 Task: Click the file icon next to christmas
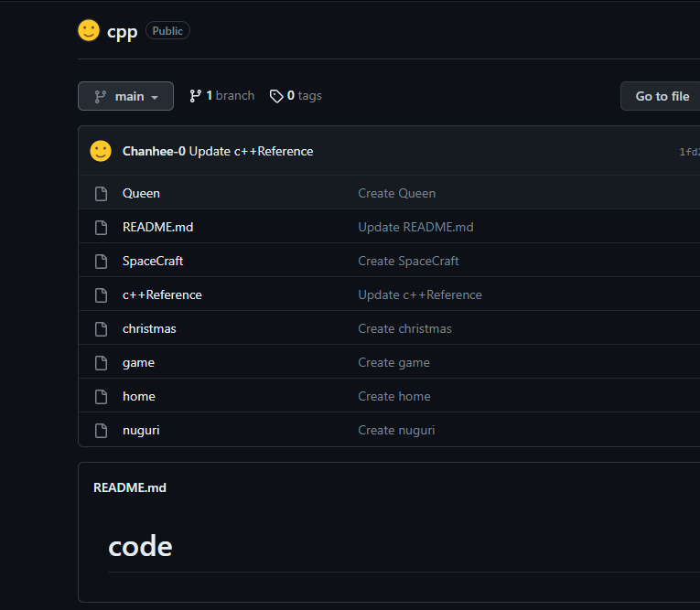(102, 328)
